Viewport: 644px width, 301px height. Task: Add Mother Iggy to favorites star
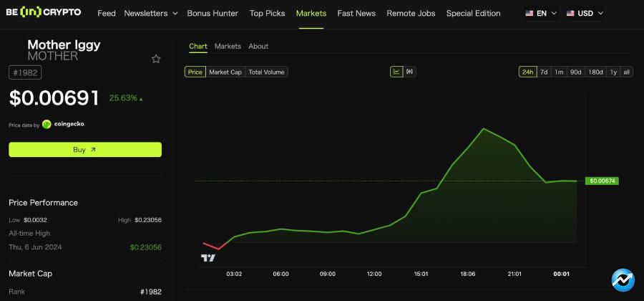(x=156, y=59)
